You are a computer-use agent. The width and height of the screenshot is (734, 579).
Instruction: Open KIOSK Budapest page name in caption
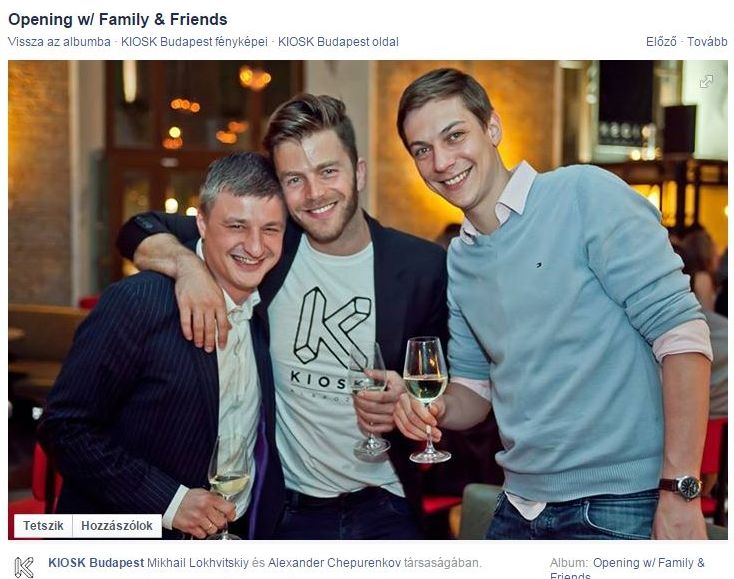click(x=96, y=563)
